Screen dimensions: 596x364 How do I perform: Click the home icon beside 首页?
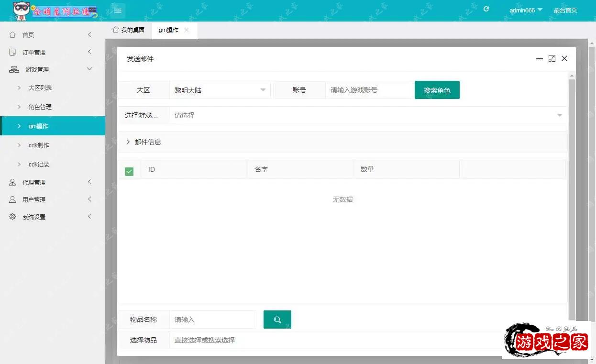(13, 35)
